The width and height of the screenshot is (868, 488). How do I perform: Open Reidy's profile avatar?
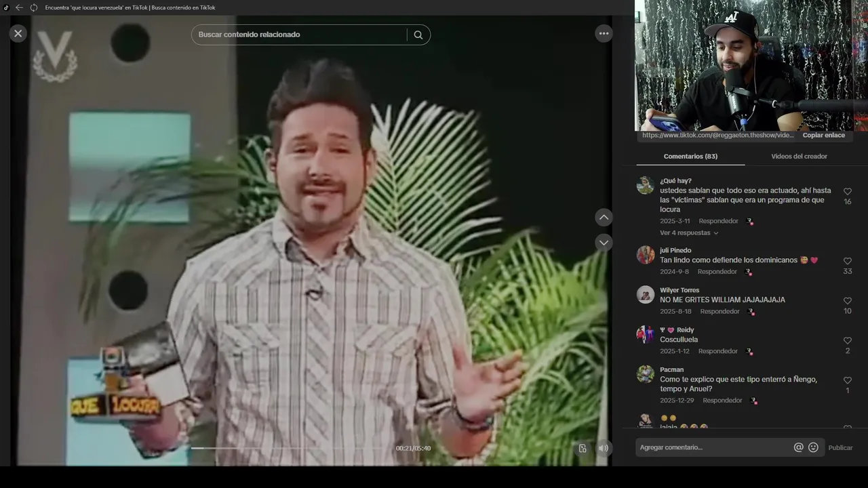point(646,334)
